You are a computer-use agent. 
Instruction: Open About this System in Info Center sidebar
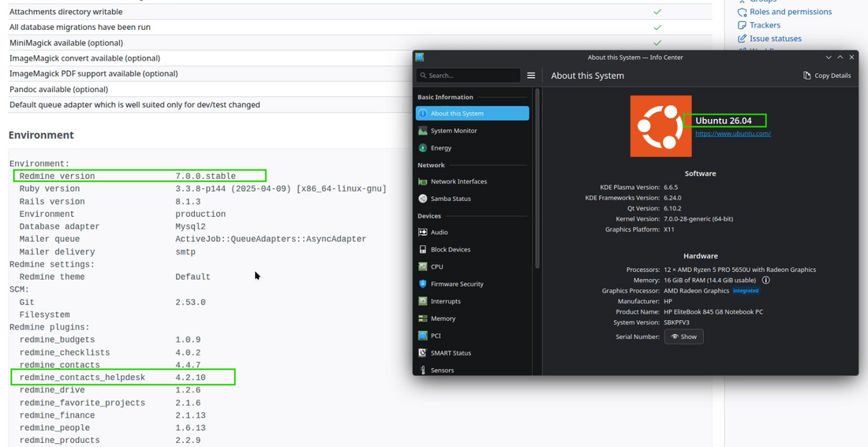pos(472,114)
